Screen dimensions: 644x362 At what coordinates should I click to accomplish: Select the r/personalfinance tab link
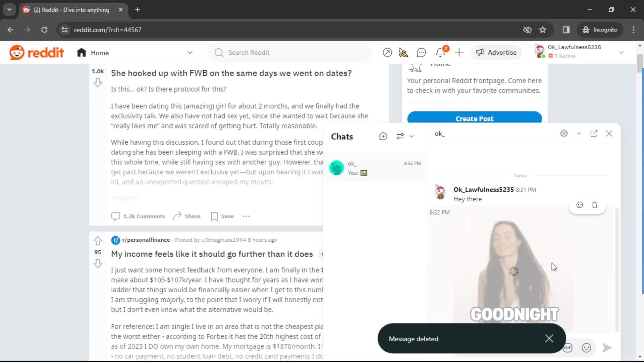146,240
